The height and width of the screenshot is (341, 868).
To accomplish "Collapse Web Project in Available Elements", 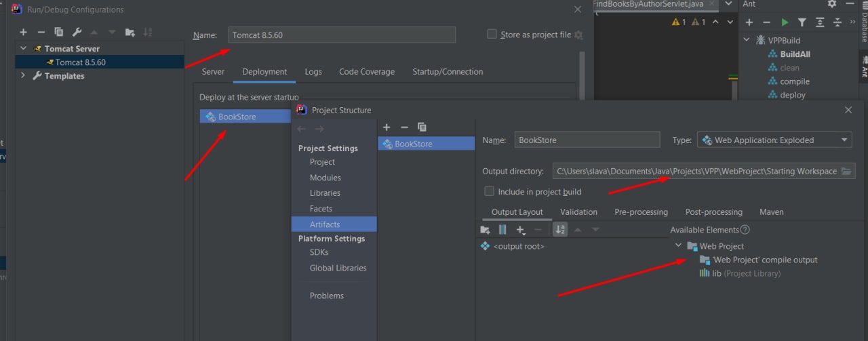I will pyautogui.click(x=679, y=245).
